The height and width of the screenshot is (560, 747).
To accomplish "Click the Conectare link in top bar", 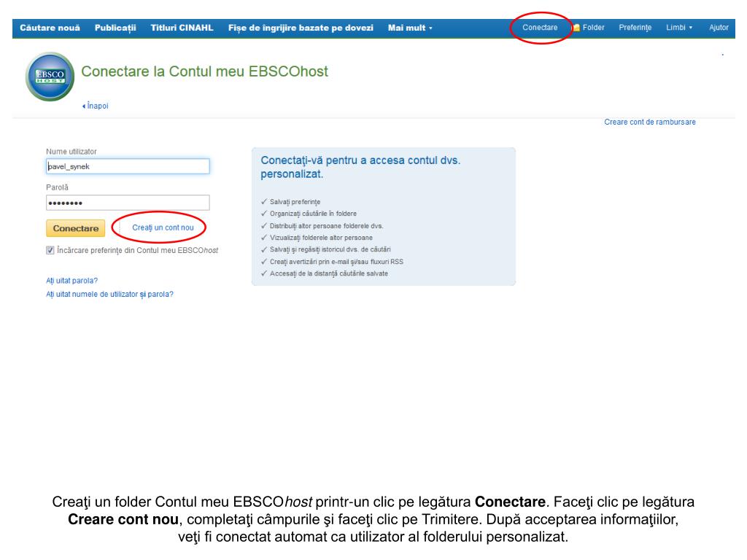I will pos(540,28).
